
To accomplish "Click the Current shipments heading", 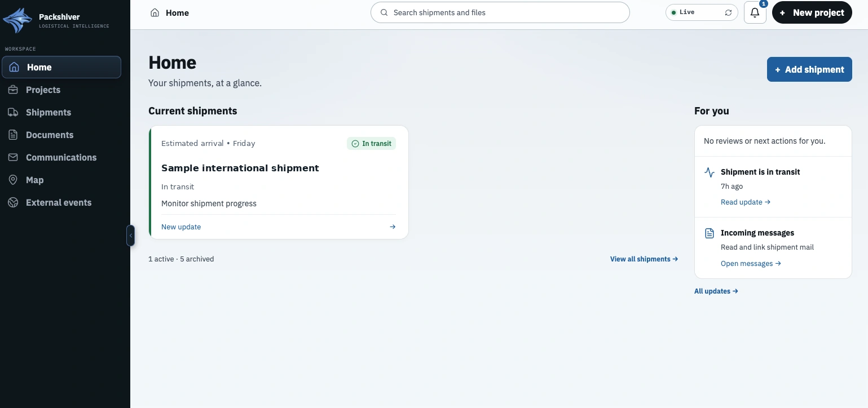I will [x=193, y=111].
